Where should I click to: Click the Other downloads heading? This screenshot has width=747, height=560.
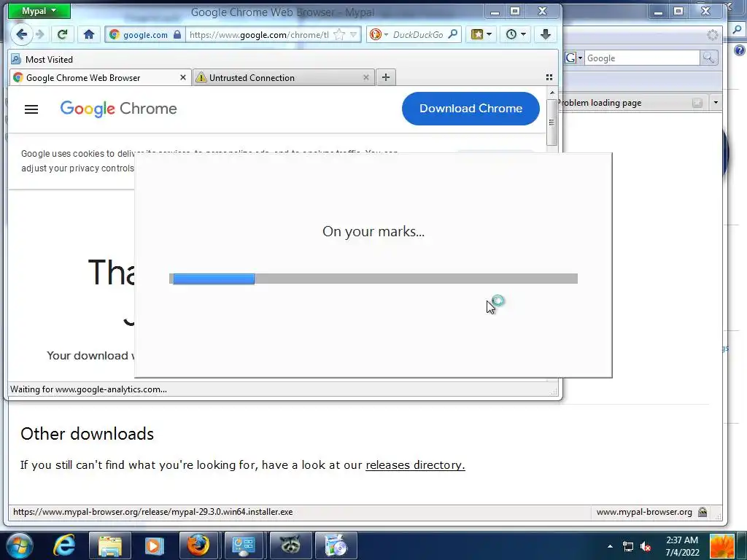88,434
